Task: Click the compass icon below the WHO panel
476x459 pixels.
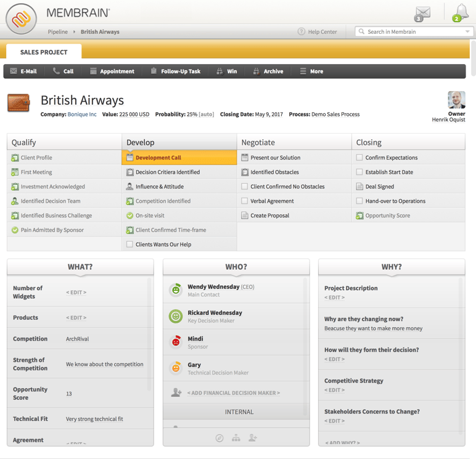Action: pyautogui.click(x=220, y=438)
